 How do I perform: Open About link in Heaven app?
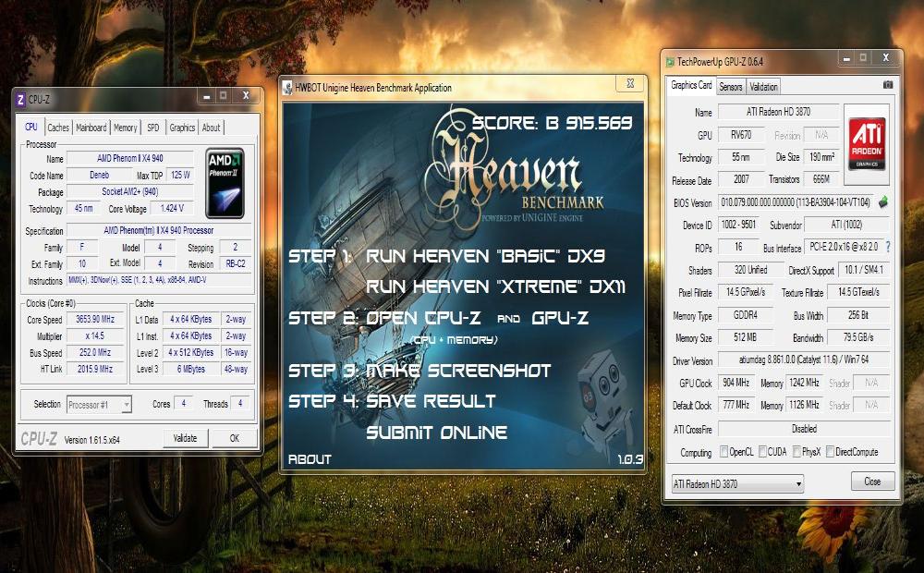point(310,459)
